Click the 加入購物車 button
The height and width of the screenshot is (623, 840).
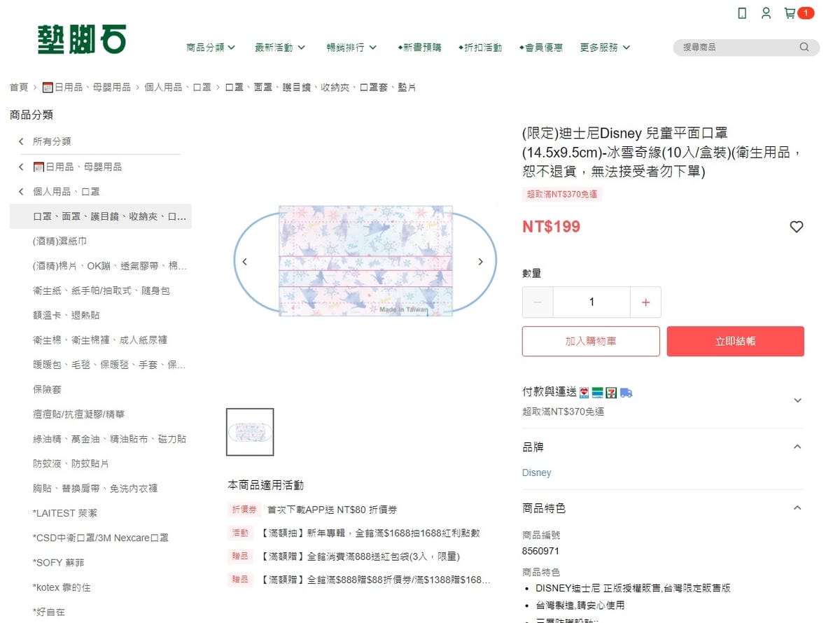point(591,342)
